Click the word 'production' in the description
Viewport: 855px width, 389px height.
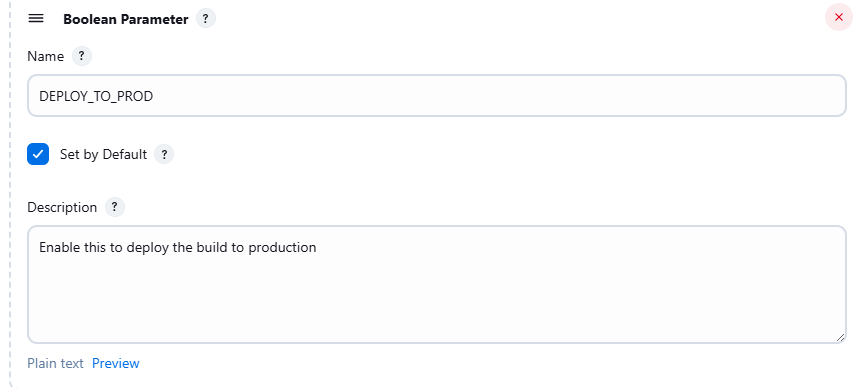click(282, 248)
